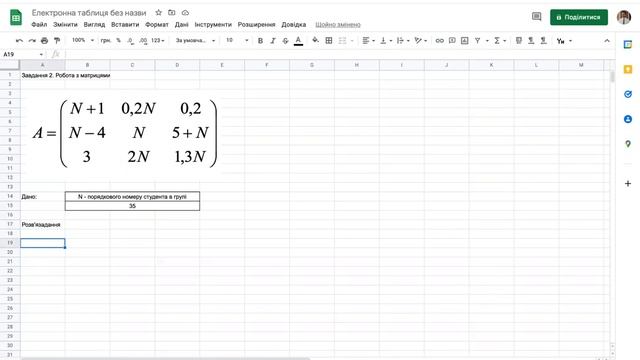Open Google Maps in the side panel
Screen dimensions: 640x360
point(628,144)
